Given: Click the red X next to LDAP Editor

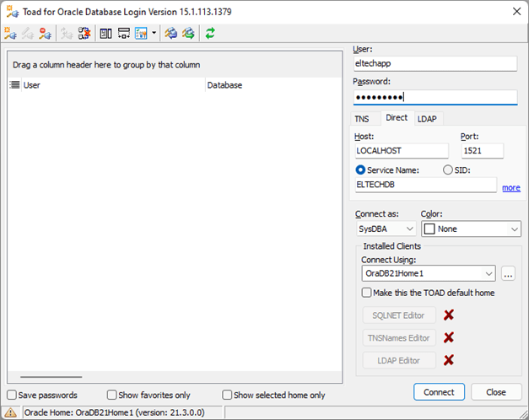Looking at the screenshot, I should click(x=449, y=360).
